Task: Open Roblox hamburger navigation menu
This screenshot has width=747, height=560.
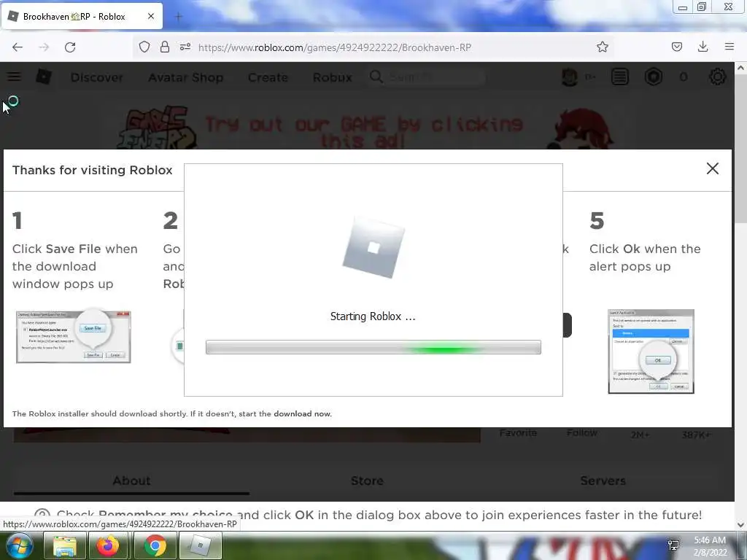Action: tap(14, 76)
